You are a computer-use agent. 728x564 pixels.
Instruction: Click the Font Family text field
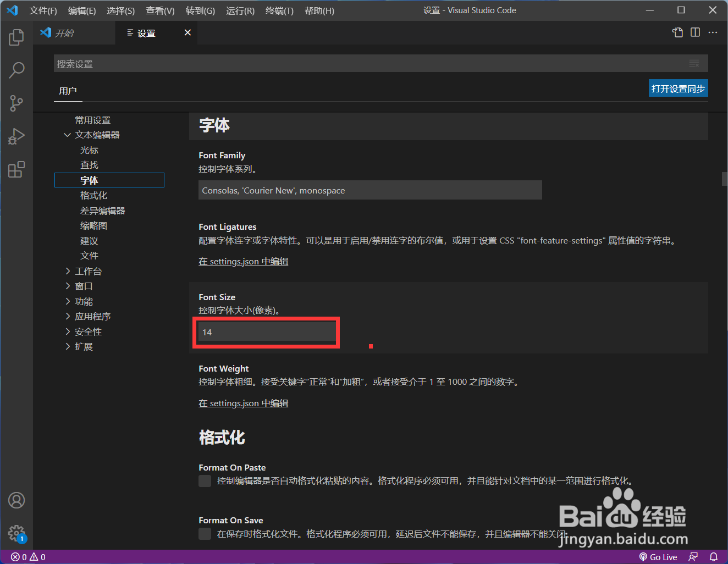tap(370, 190)
